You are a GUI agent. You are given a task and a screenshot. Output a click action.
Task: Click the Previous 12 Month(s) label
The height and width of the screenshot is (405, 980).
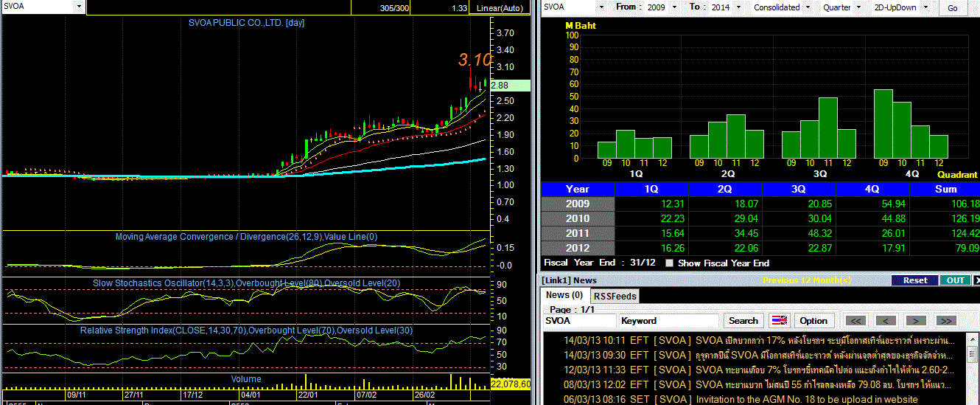807,280
